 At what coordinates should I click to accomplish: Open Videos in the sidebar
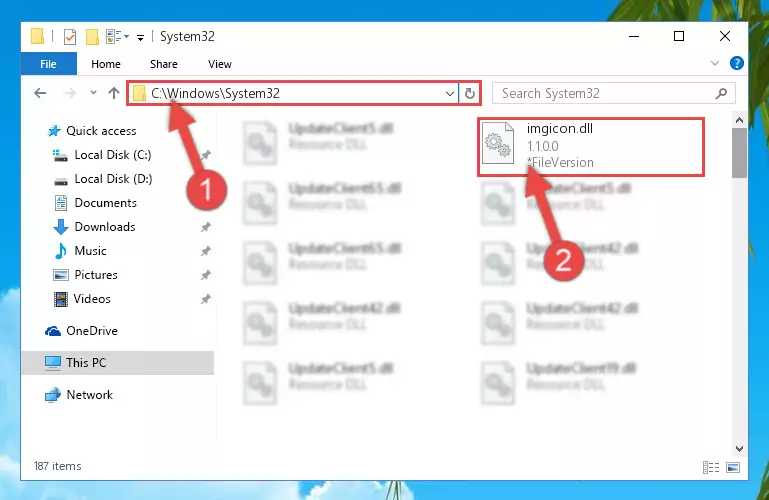(x=92, y=299)
